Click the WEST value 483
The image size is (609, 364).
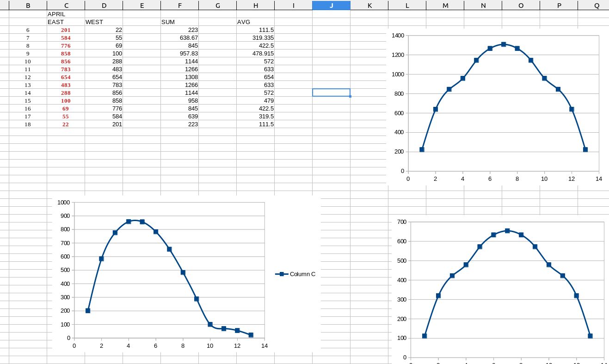[104, 69]
